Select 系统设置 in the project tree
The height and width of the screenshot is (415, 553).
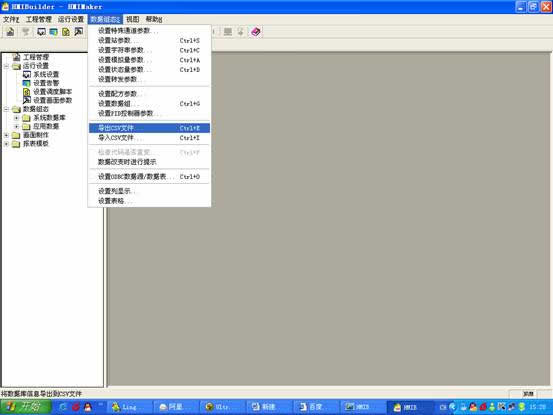46,74
